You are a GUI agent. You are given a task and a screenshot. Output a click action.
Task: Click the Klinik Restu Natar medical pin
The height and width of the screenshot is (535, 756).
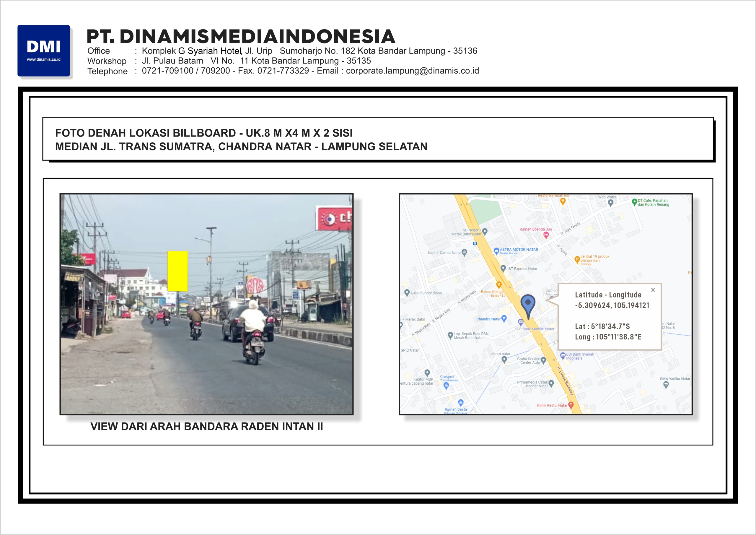[x=571, y=405]
